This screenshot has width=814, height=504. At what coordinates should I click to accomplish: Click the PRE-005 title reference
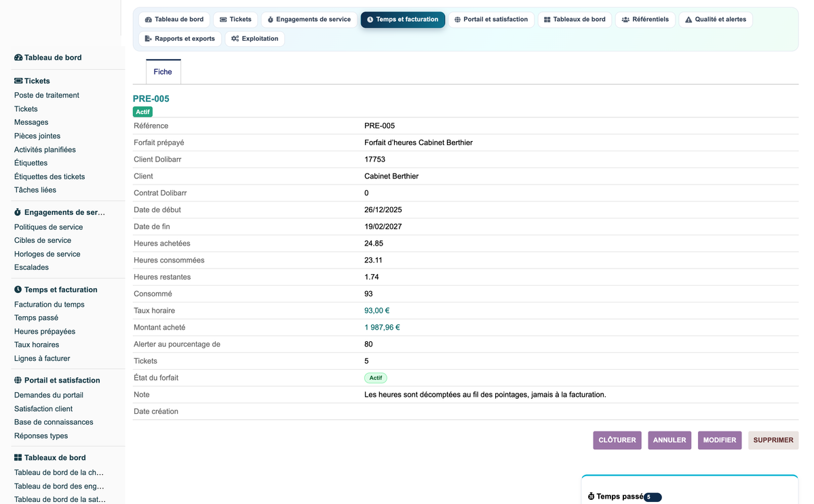[151, 99]
